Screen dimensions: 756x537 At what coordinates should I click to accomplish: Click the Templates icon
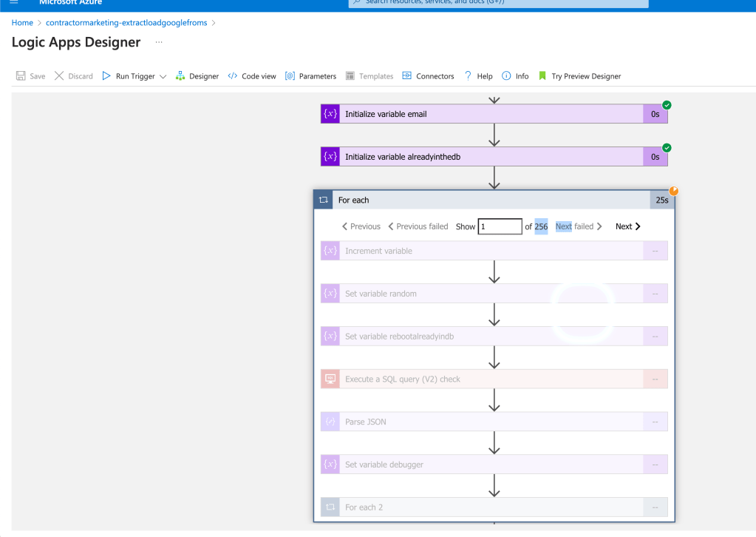[350, 75]
